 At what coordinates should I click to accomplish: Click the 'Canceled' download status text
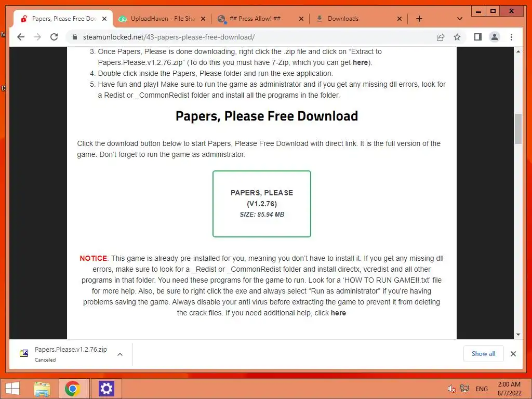point(45,360)
